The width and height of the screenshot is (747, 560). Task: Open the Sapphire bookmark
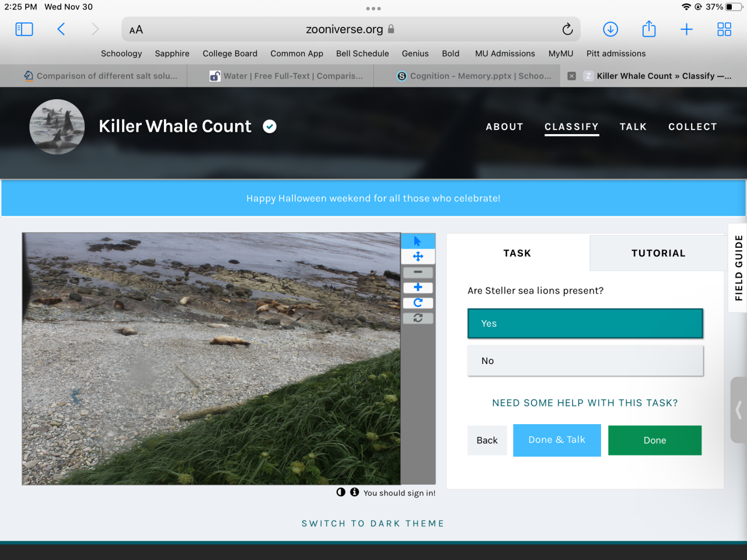pyautogui.click(x=172, y=54)
